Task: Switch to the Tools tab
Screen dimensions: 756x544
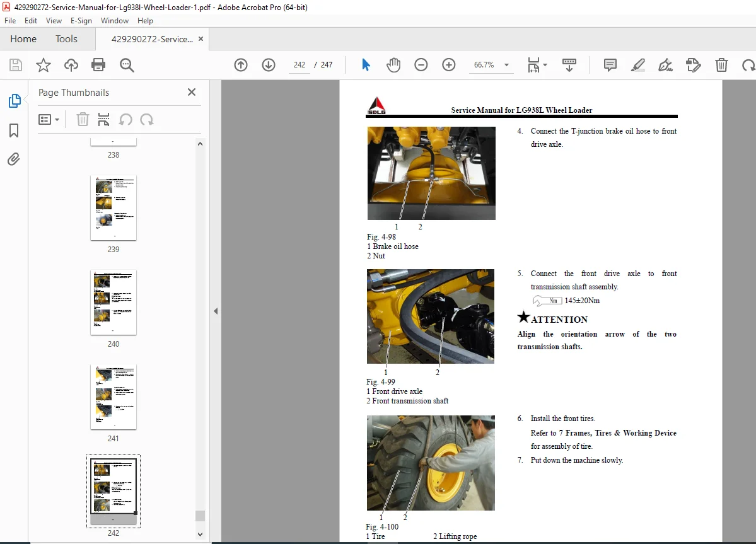Action: pyautogui.click(x=66, y=39)
